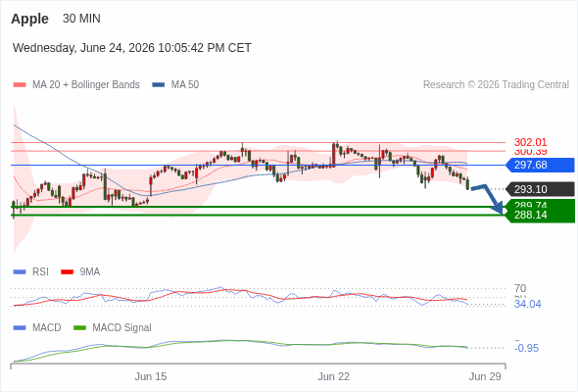578x392 pixels.
Task: Click the RSI legend label
Action: (40, 272)
